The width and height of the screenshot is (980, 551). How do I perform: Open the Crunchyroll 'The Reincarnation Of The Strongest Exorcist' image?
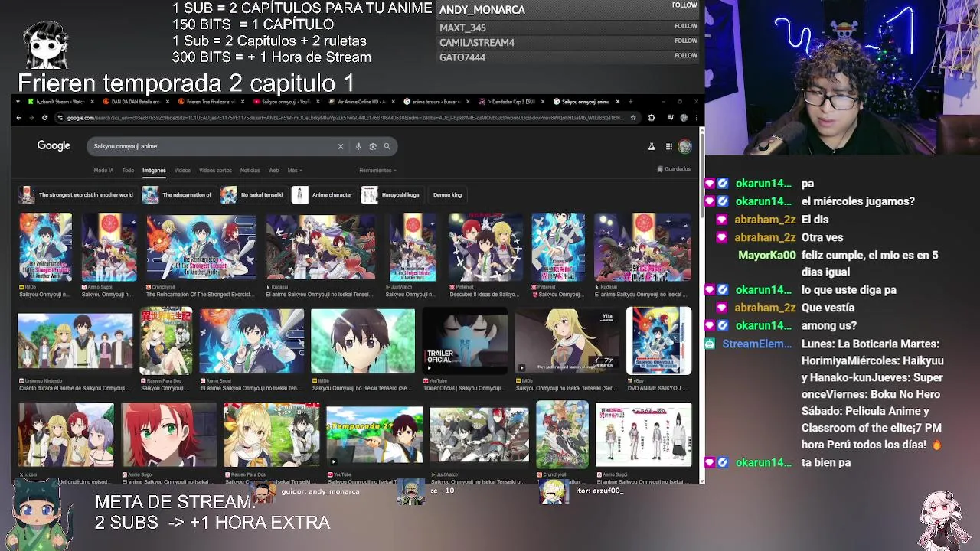[x=201, y=247]
